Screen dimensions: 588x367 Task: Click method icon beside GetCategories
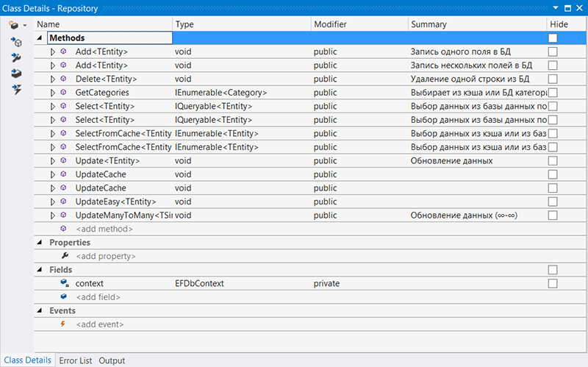[x=63, y=93]
